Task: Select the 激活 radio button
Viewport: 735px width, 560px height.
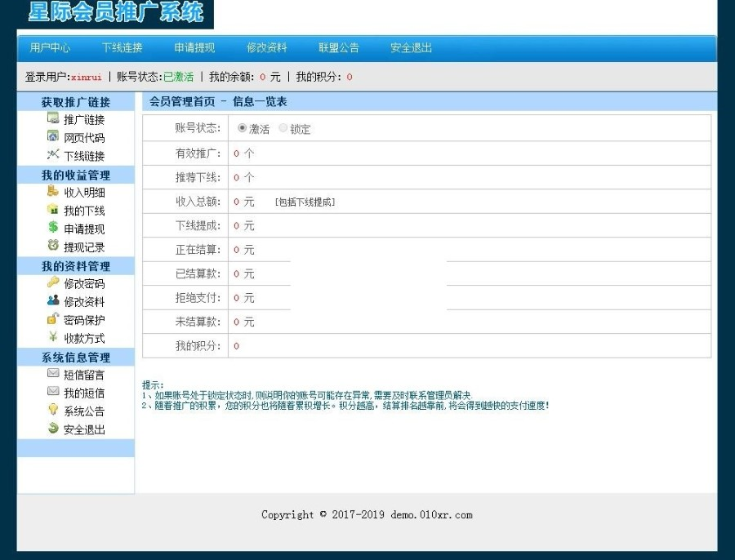Action: [243, 128]
